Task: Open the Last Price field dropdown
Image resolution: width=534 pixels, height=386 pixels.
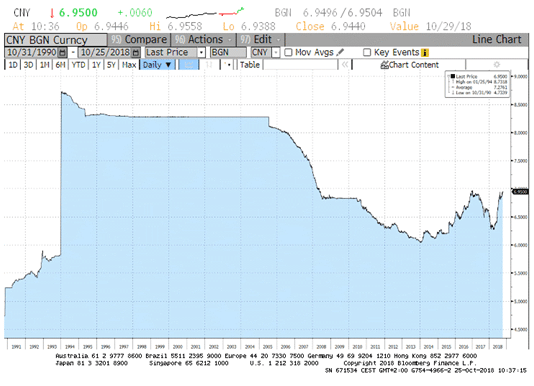Action: point(201,52)
